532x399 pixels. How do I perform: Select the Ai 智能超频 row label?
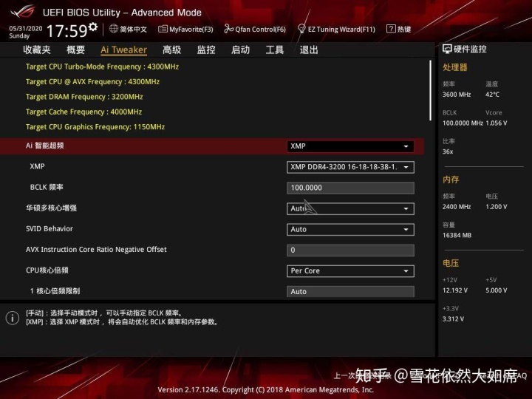pos(45,146)
